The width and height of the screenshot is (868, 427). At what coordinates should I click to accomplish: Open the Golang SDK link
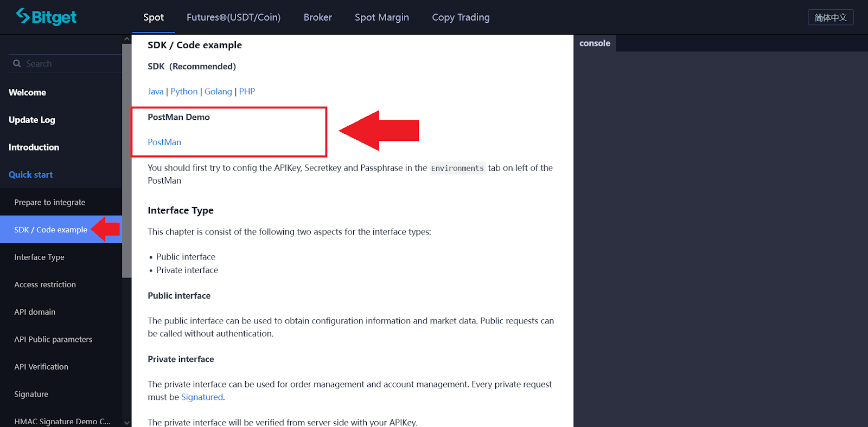[x=218, y=92]
